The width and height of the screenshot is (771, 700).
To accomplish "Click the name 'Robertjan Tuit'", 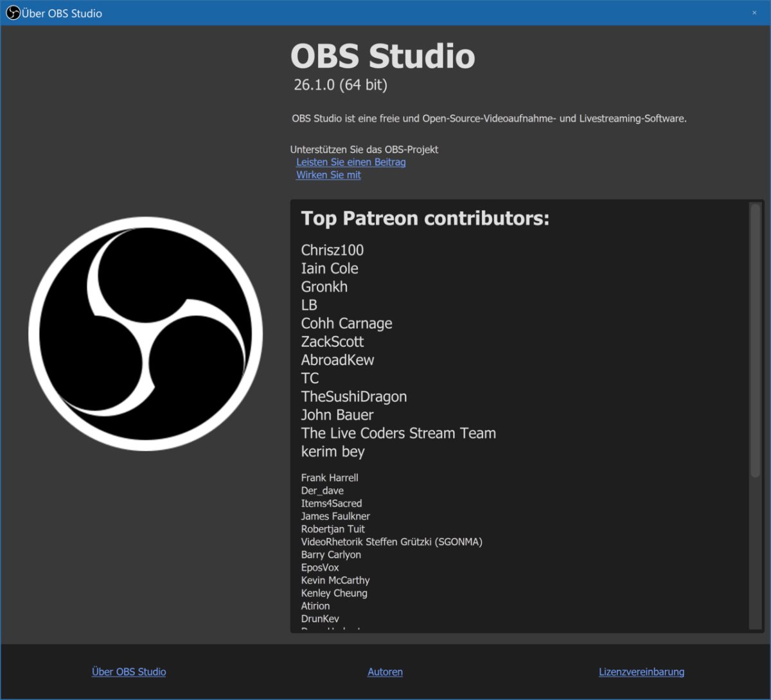I will pos(333,529).
